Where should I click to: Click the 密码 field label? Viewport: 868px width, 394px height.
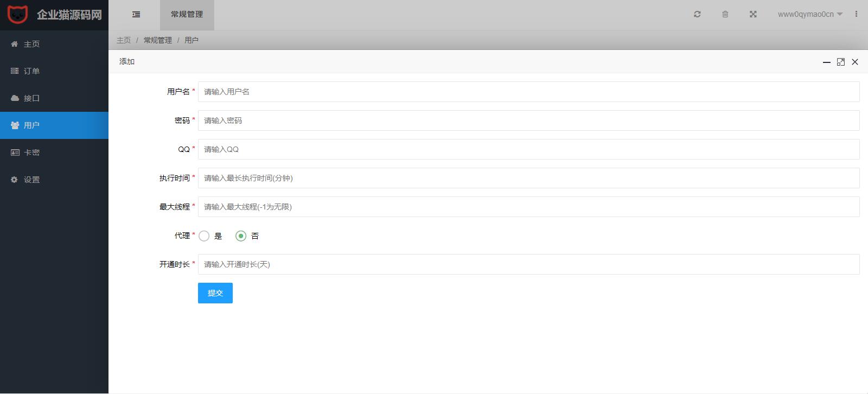182,120
